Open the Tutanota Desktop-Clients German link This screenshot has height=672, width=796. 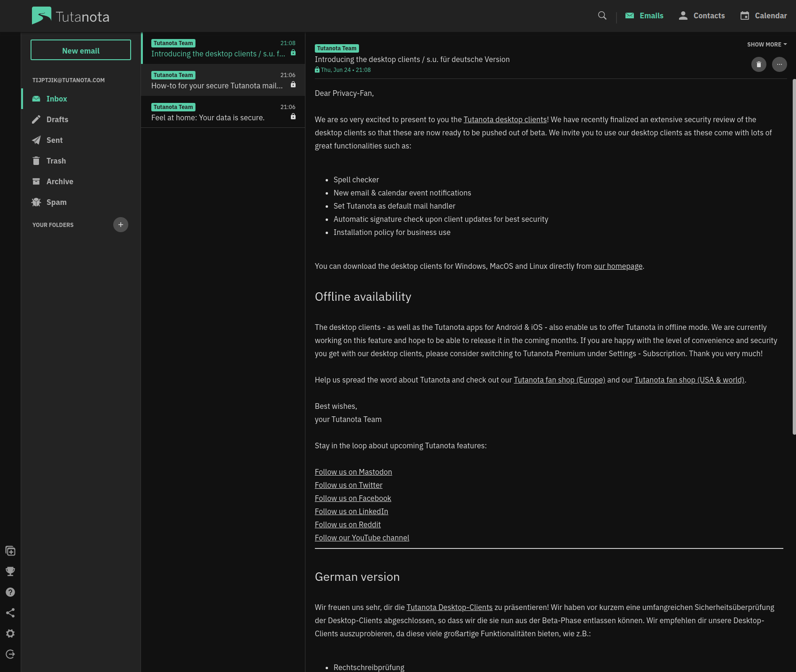click(x=449, y=607)
